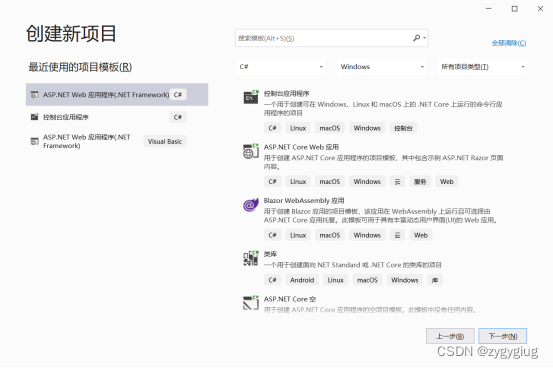Click the Web tag under Blazor WebAssembly template
This screenshot has height=368, width=553.
point(421,235)
